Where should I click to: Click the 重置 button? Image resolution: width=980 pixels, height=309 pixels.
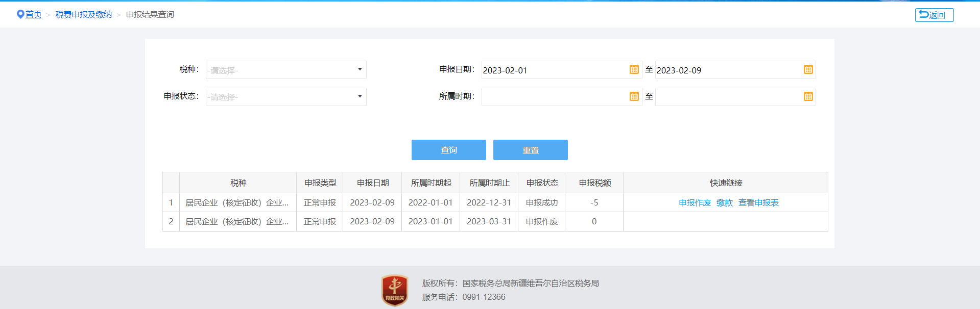coord(531,150)
